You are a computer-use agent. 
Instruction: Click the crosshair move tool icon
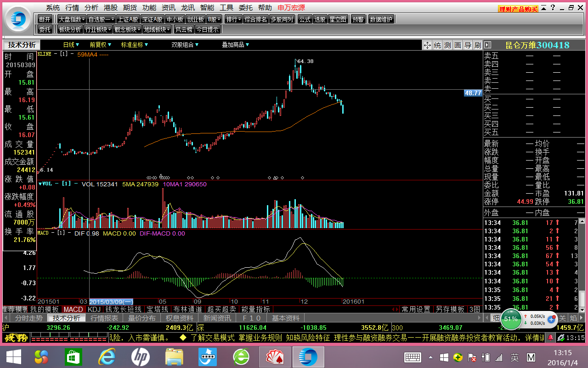pos(427,45)
